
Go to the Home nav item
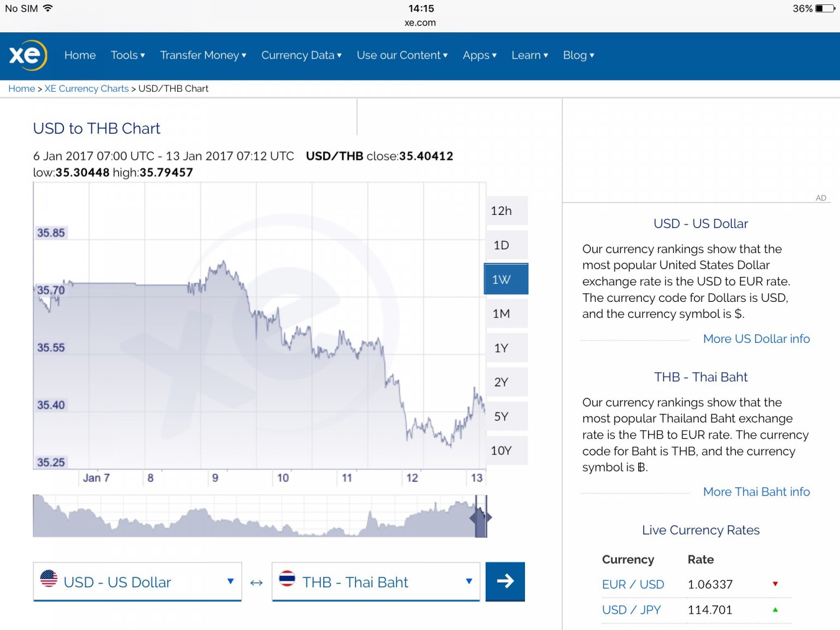80,55
